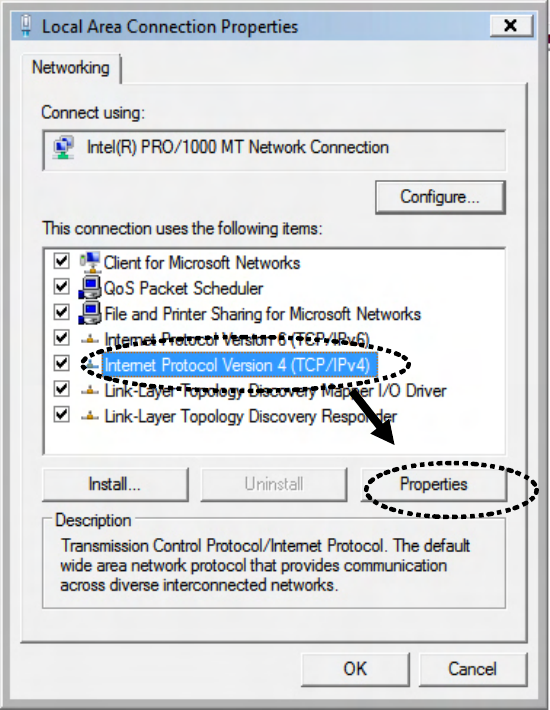Viewport: 550px width, 710px height.
Task: Select Internet Protocol Version 4 (TCP/IPv4) item
Action: 238,365
